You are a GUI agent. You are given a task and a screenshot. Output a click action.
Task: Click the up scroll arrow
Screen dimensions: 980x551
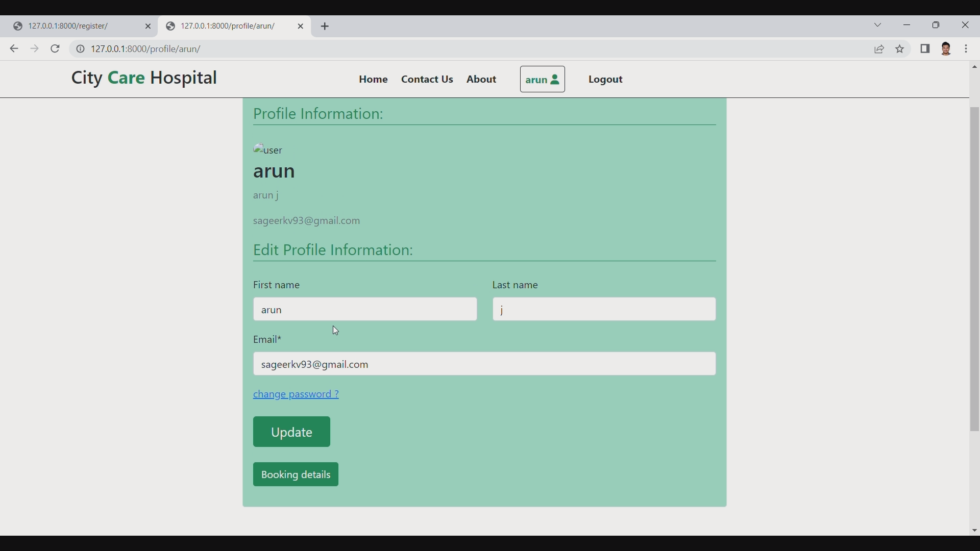point(974,66)
